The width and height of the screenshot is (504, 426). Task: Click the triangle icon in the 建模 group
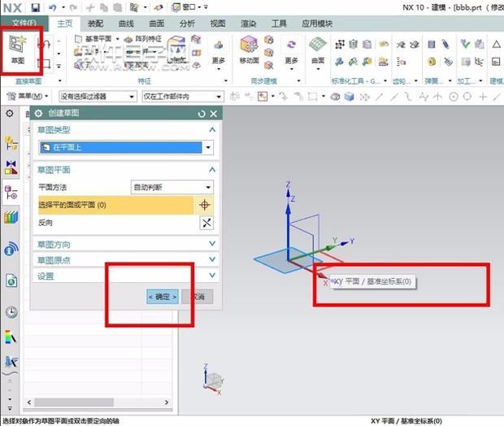pos(496,44)
